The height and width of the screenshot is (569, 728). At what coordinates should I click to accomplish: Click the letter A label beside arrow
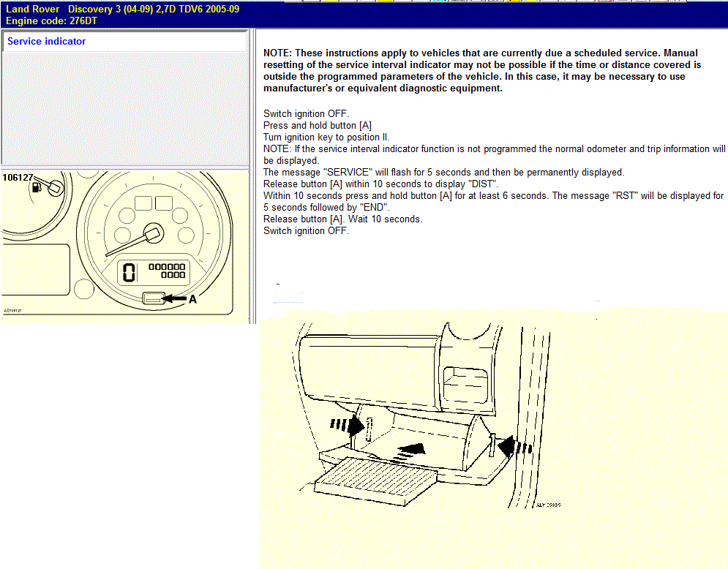click(x=193, y=299)
